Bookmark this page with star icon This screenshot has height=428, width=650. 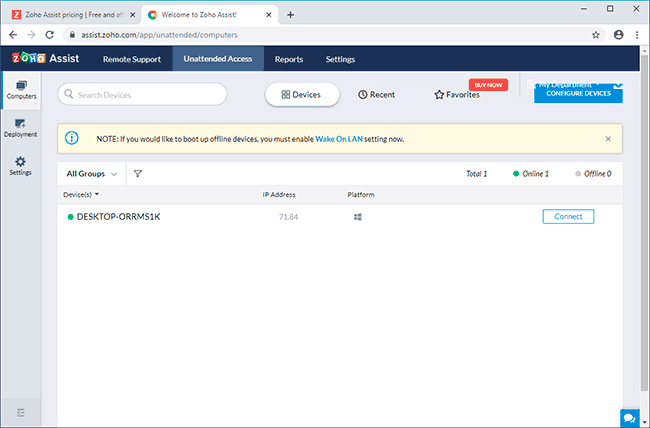point(596,34)
